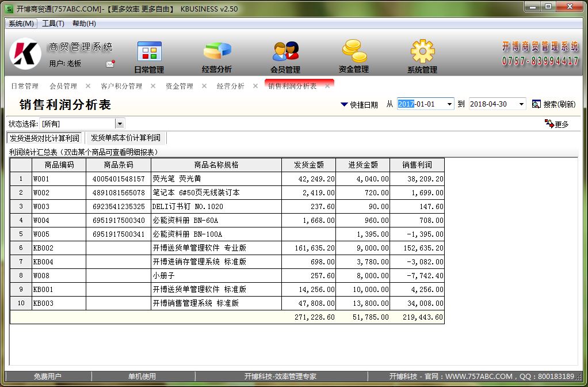Open the 帮助(H) menu
The image size is (588, 387).
coord(84,23)
